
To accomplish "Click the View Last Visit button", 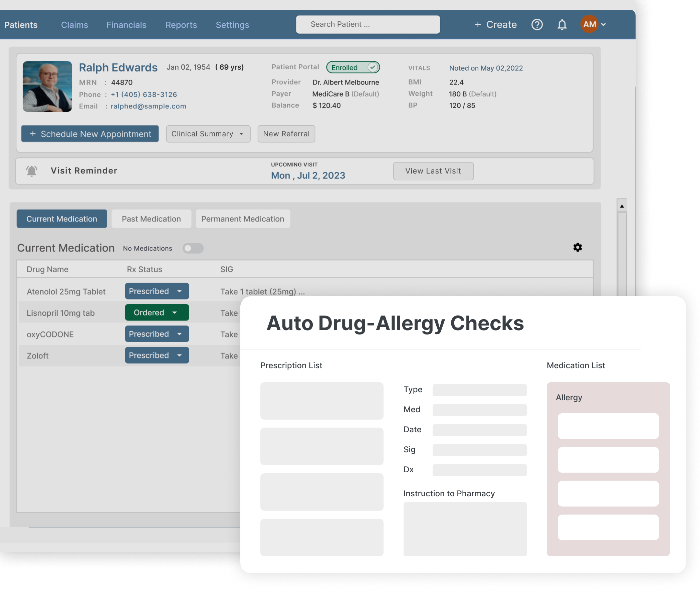I will click(x=433, y=171).
